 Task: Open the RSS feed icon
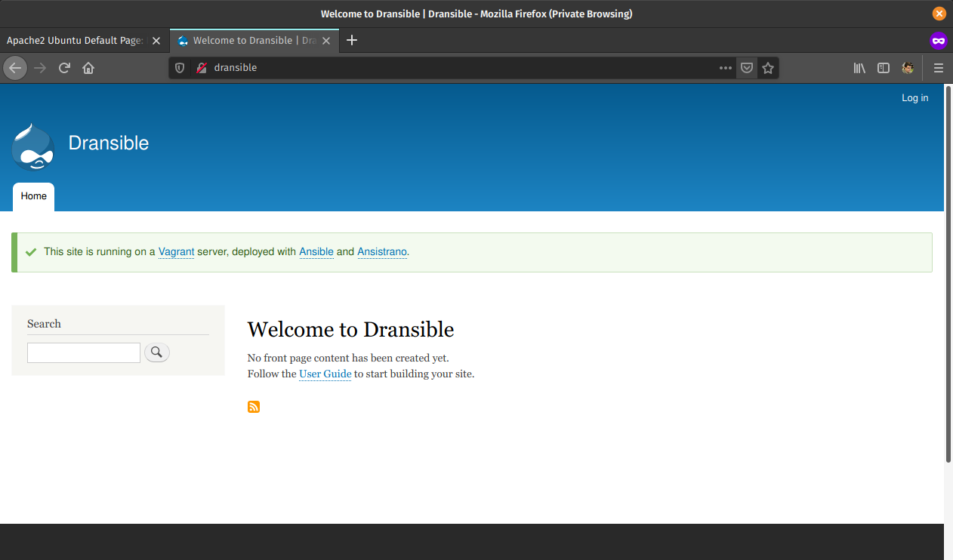[x=253, y=407]
